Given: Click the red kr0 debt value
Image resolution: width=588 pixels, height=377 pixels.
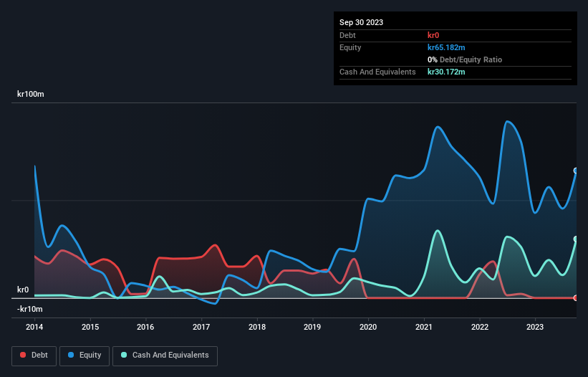Looking at the screenshot, I should [x=433, y=35].
